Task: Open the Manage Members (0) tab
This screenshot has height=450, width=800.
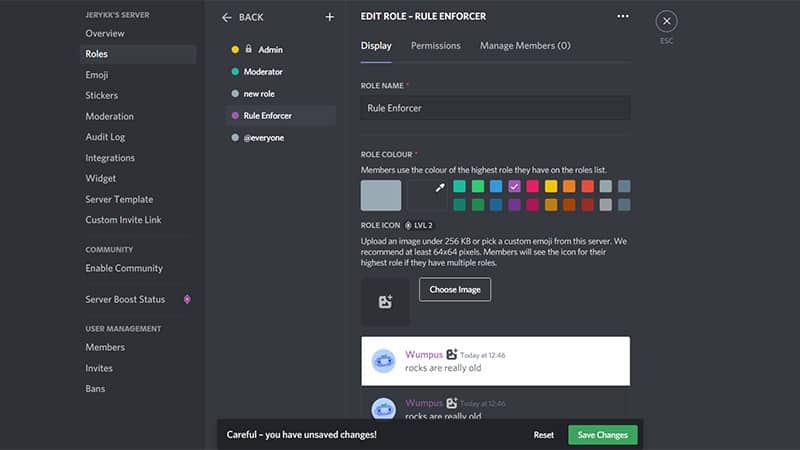Action: (x=525, y=46)
